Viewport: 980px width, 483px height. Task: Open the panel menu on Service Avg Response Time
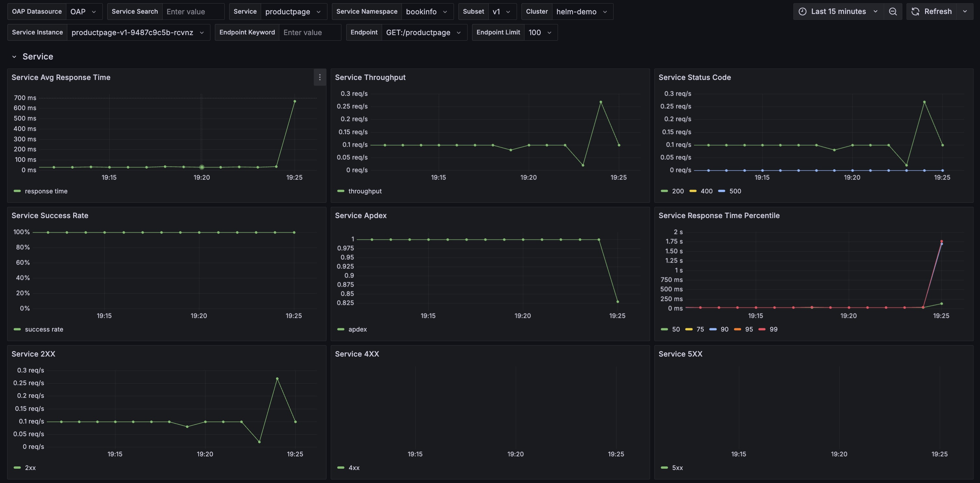[x=320, y=77]
